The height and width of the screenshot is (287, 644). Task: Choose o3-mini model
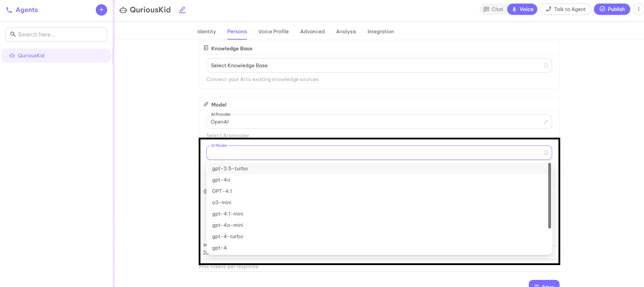[377, 202]
